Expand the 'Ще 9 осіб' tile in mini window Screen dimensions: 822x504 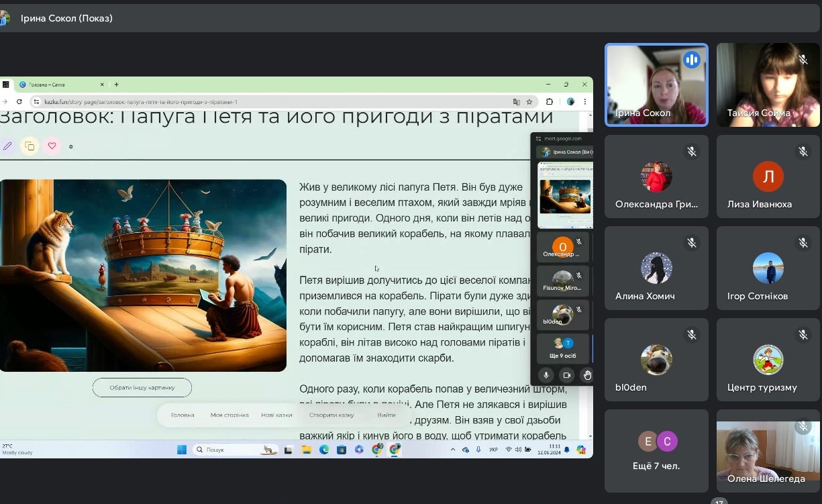[x=563, y=348]
